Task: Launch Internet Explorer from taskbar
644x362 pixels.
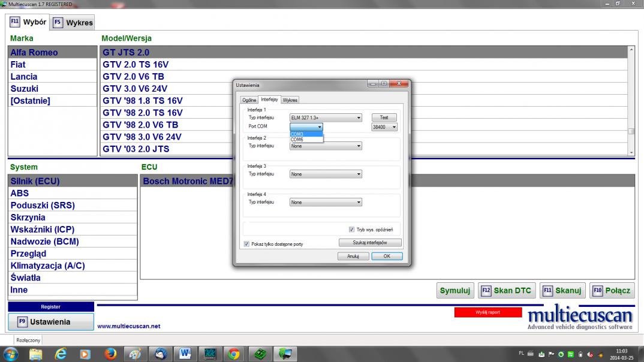Action: point(61,354)
